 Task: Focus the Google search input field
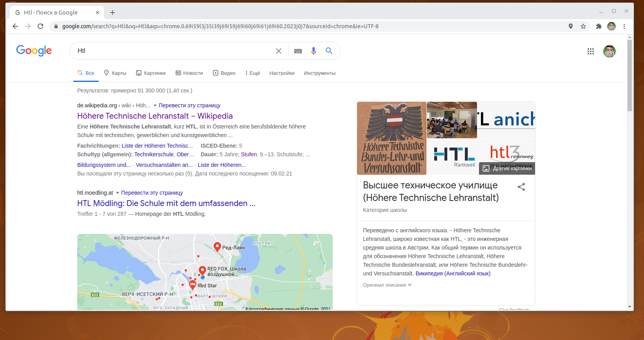point(172,51)
